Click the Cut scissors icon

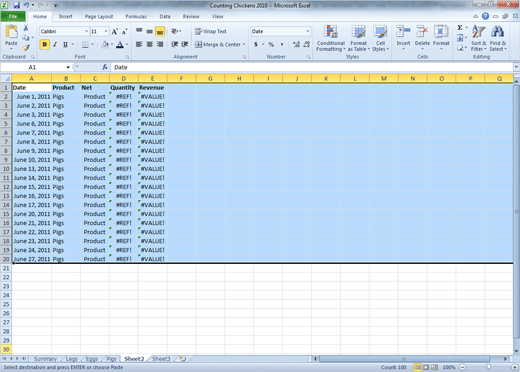26,28
